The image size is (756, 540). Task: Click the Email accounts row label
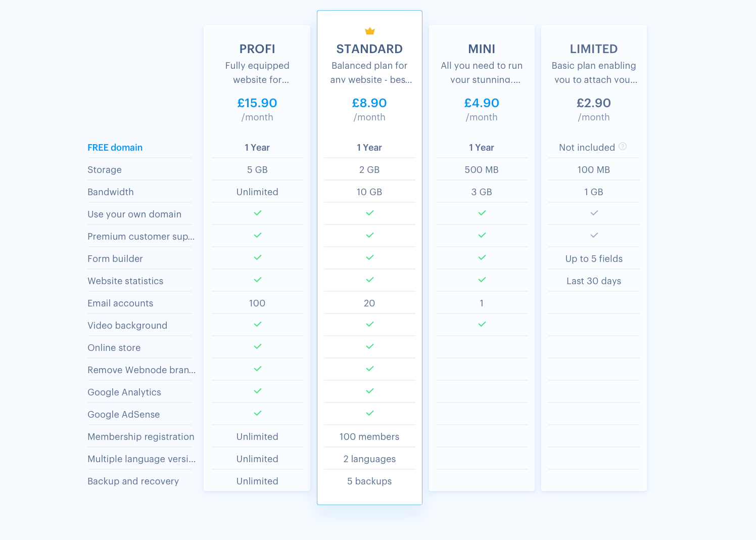pos(120,303)
